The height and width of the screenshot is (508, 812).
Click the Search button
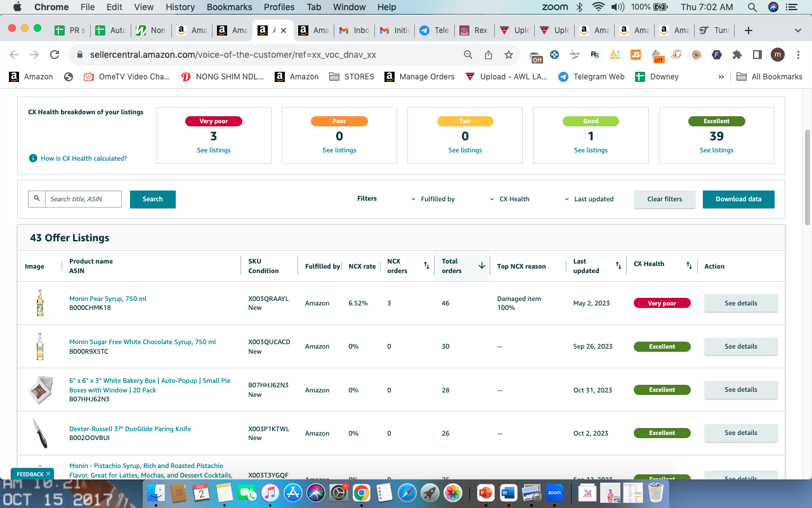click(x=153, y=199)
